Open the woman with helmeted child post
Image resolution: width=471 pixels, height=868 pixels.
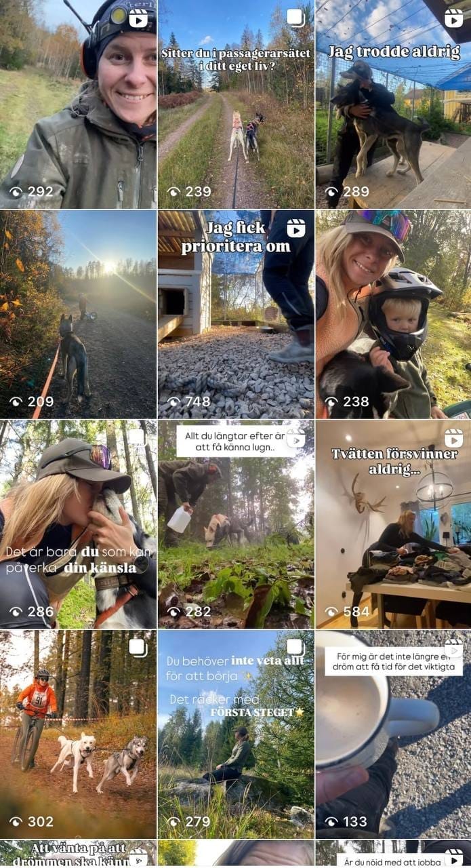click(393, 314)
